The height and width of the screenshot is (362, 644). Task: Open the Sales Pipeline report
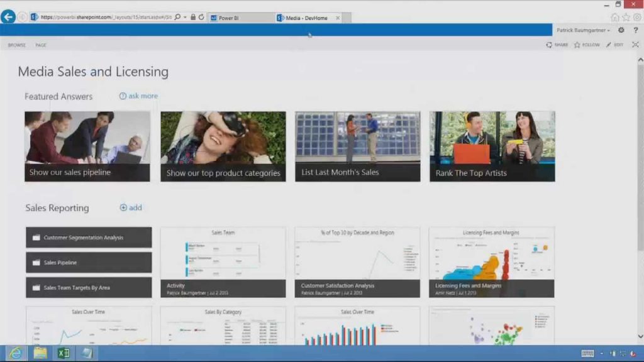[x=88, y=262]
